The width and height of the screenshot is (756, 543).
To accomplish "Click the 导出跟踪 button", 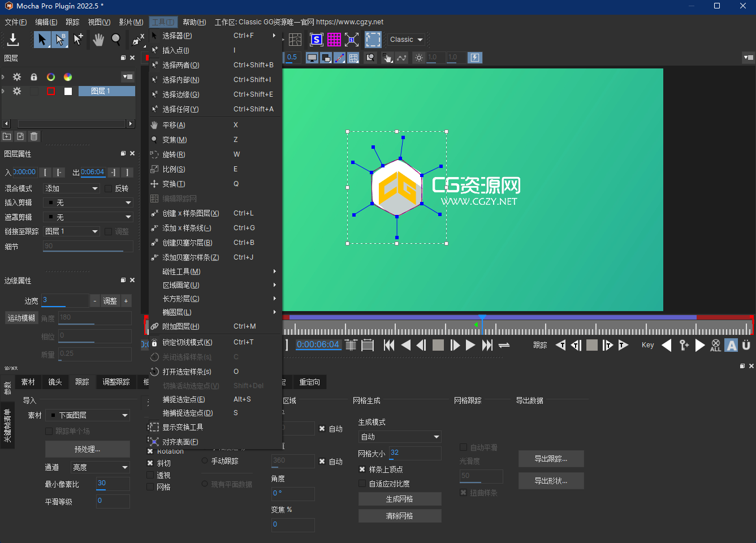I will coord(551,459).
